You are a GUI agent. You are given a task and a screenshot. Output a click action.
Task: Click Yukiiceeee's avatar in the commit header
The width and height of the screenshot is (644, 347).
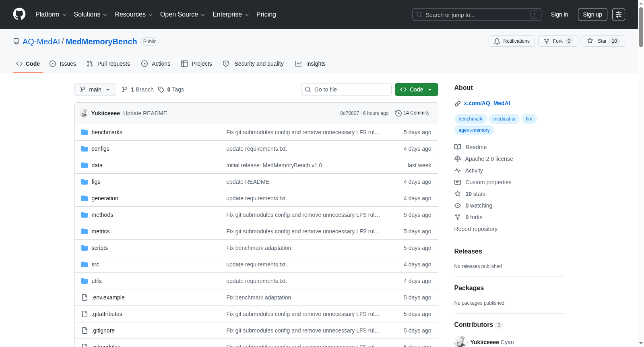(x=84, y=113)
